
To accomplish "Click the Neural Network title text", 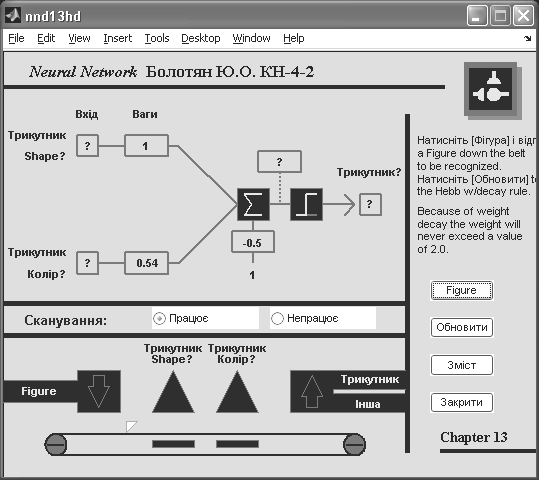I will [83, 72].
